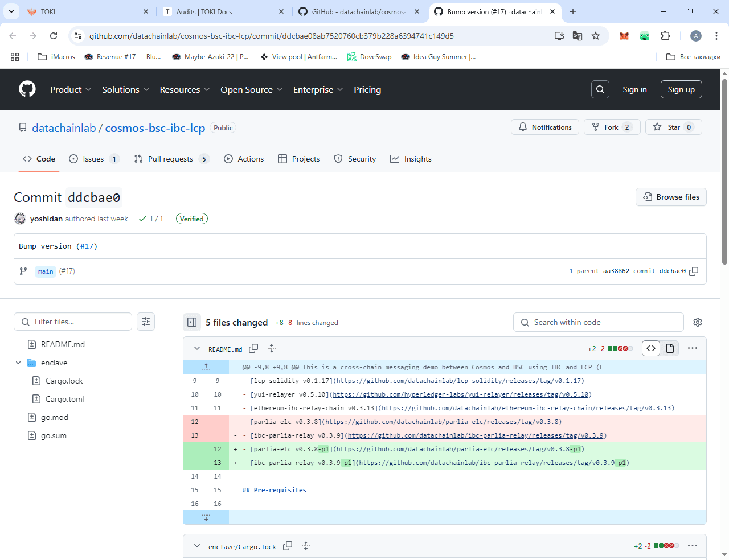Show README.md rich diff view
Screen dimensions: 729x560
tap(670, 348)
